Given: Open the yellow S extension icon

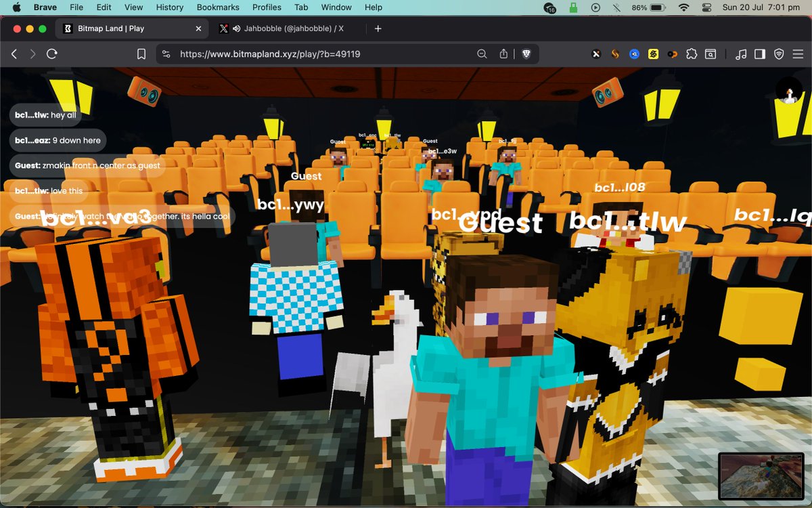Looking at the screenshot, I should 653,54.
